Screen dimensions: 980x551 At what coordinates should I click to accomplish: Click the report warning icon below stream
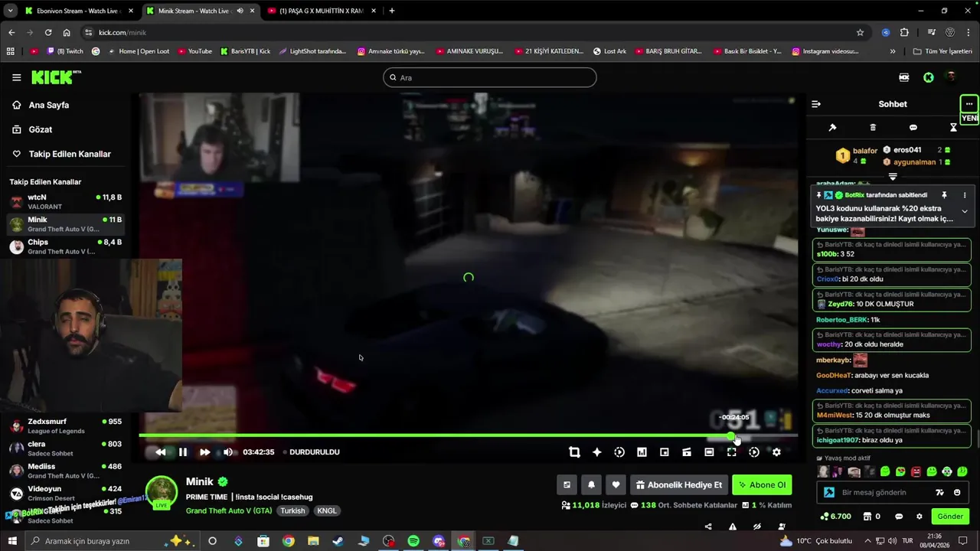click(x=733, y=527)
